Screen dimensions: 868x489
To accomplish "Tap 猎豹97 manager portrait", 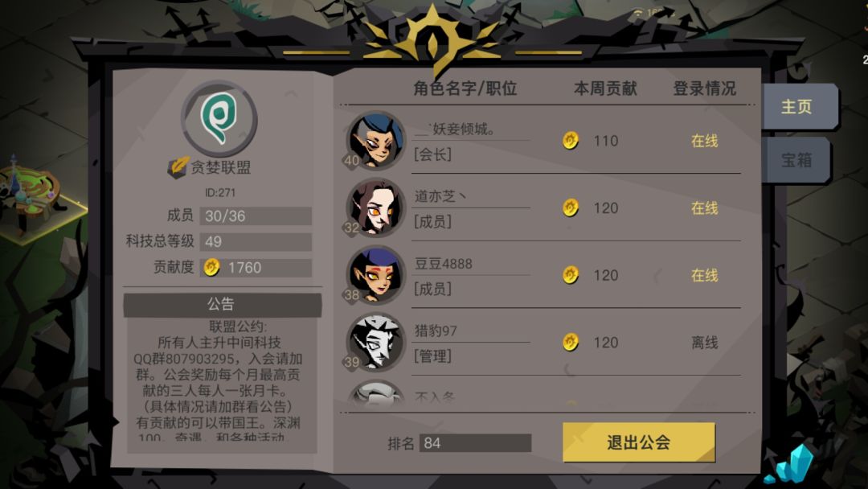I will point(376,343).
